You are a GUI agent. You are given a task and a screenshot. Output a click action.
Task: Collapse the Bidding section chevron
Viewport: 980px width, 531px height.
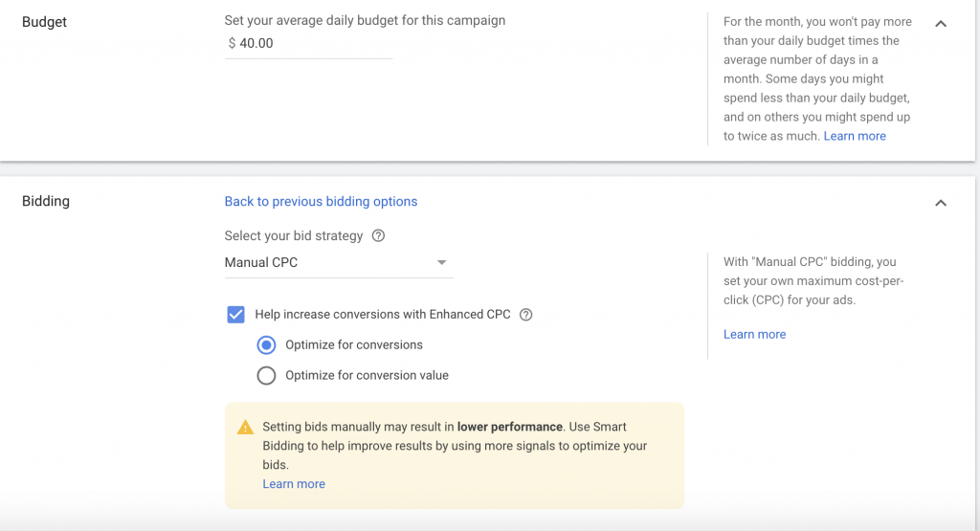coord(941,203)
